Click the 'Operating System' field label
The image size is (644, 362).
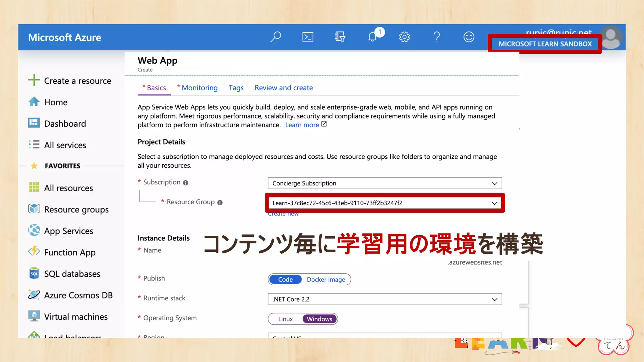(170, 318)
